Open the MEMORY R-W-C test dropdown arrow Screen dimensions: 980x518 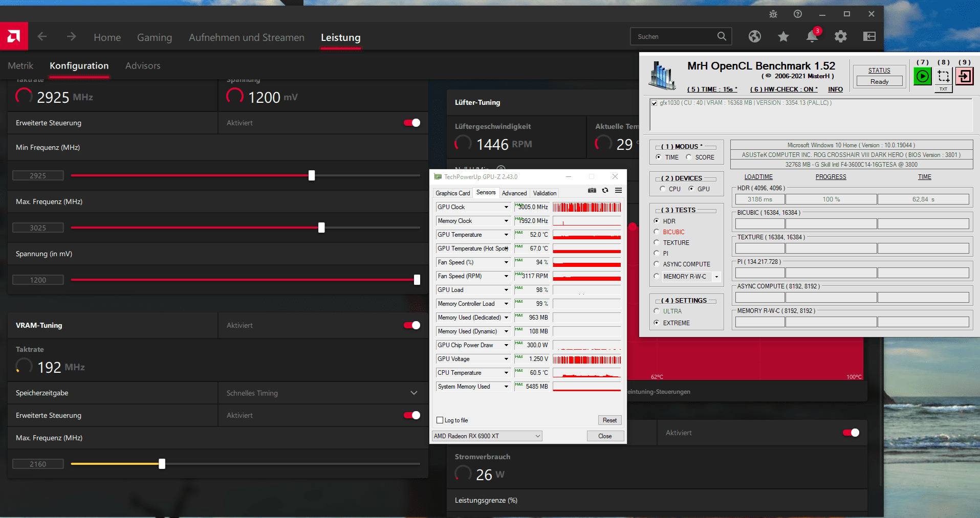pos(716,277)
